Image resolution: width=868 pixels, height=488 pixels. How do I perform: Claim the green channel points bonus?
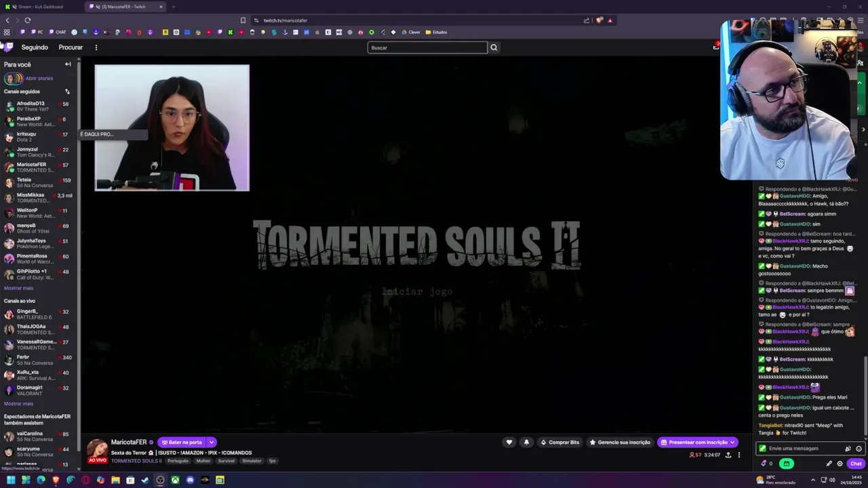787,464
